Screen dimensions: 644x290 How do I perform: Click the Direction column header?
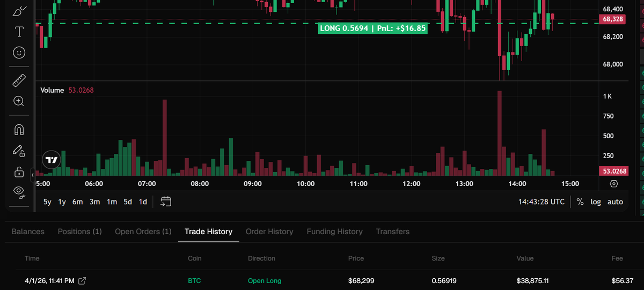[x=261, y=258]
